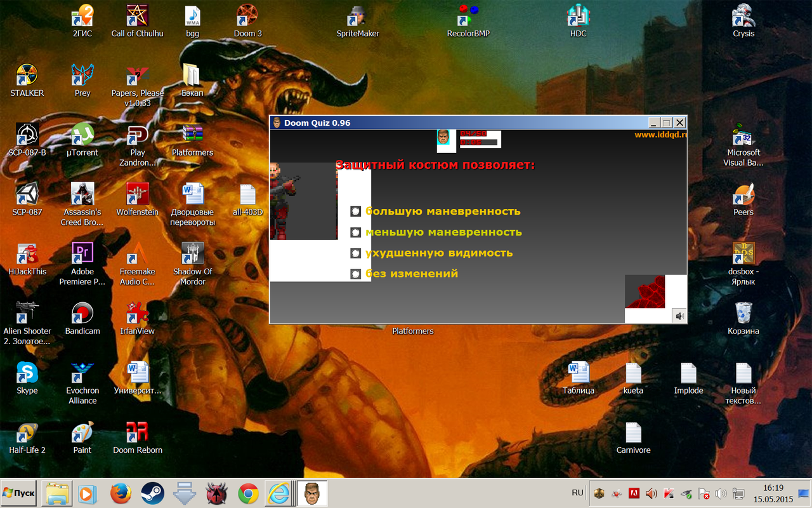812x508 pixels.
Task: Open IrfanView shortcut
Action: tap(137, 319)
